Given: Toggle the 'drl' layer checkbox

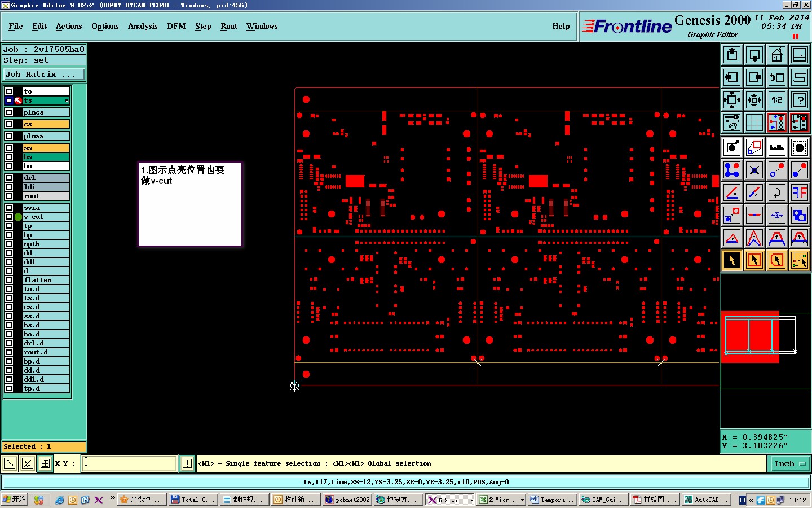Looking at the screenshot, I should click(9, 178).
